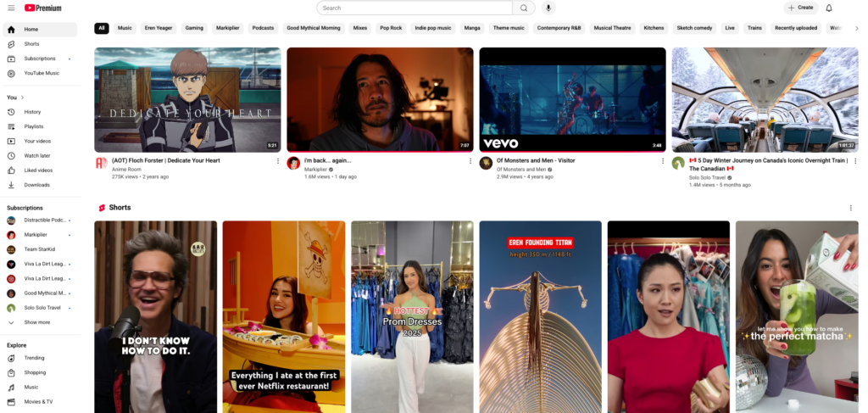This screenshot has height=413, width=868.
Task: Open the hamburger guide menu
Action: coord(11,8)
